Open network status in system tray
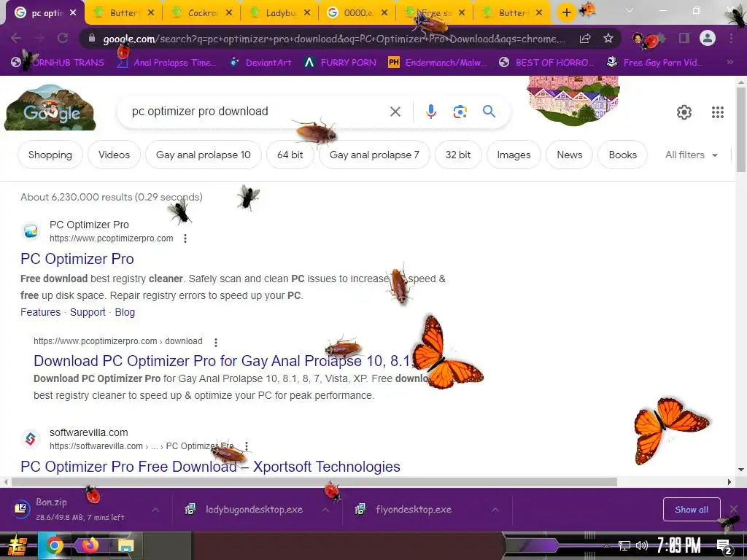The image size is (747, 560). (624, 545)
